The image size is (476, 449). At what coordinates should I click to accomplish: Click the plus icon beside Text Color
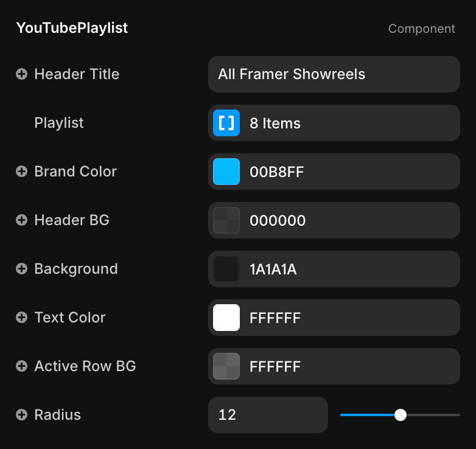(x=21, y=318)
